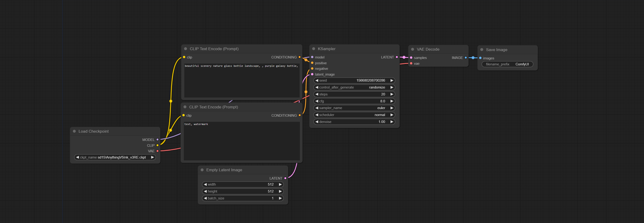Select previous checkpoint with ckpt_name left arrow
Screen dimensions: 644x223
[78, 157]
